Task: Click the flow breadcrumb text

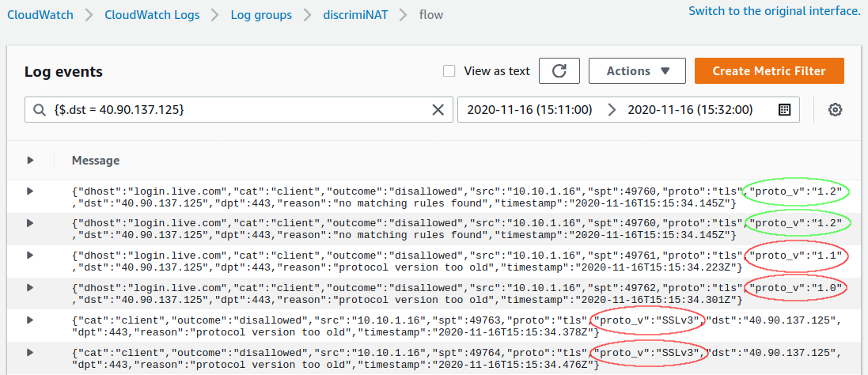Action: click(x=431, y=15)
